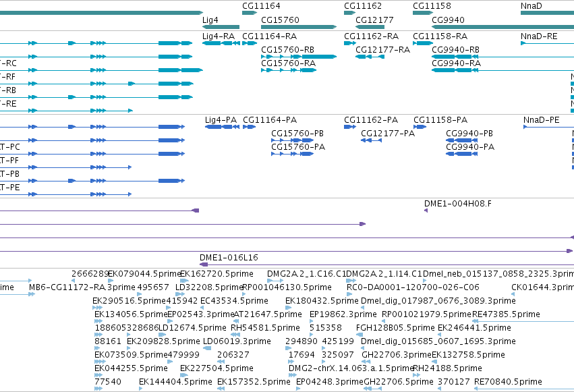The height and width of the screenshot is (392, 574).
Task: Select protein CG11164-PA
Action: tap(250, 127)
